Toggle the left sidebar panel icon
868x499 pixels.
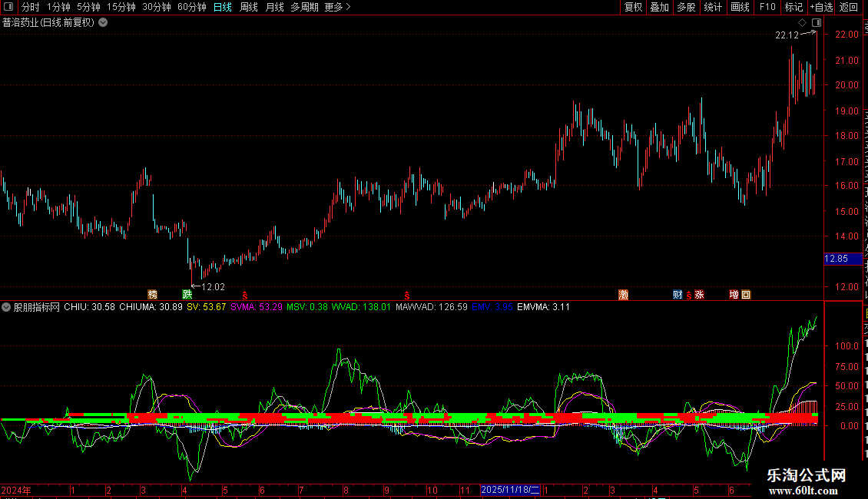[x=8, y=7]
